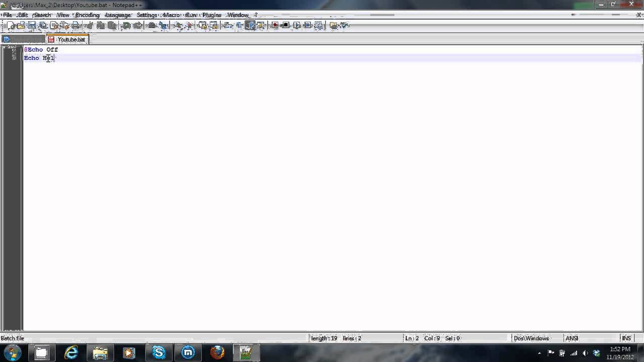This screenshot has height=362, width=644.
Task: Click the Replace toolbar icon
Action: (x=163, y=25)
